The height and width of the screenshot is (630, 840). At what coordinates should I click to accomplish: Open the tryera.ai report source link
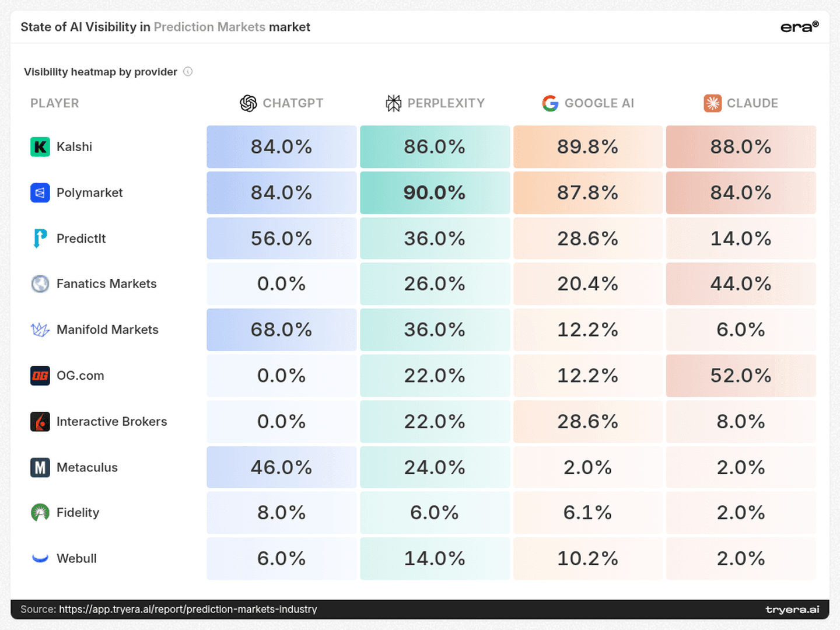coord(188,609)
